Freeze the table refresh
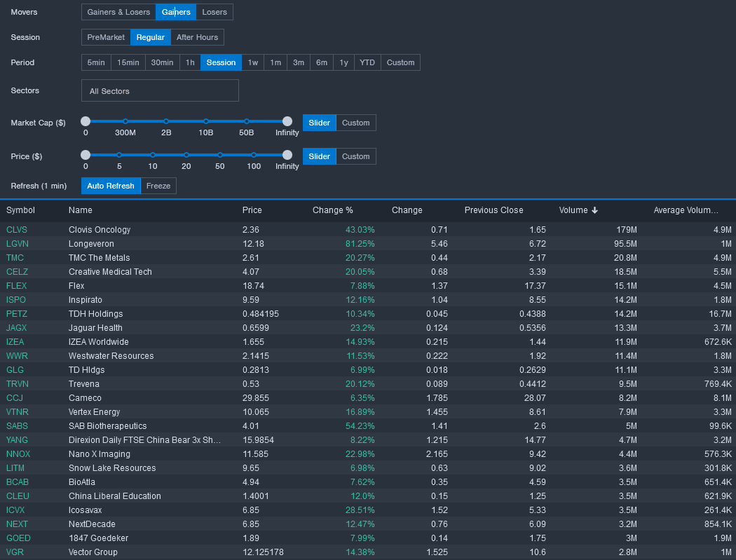The height and width of the screenshot is (560, 736). point(158,186)
